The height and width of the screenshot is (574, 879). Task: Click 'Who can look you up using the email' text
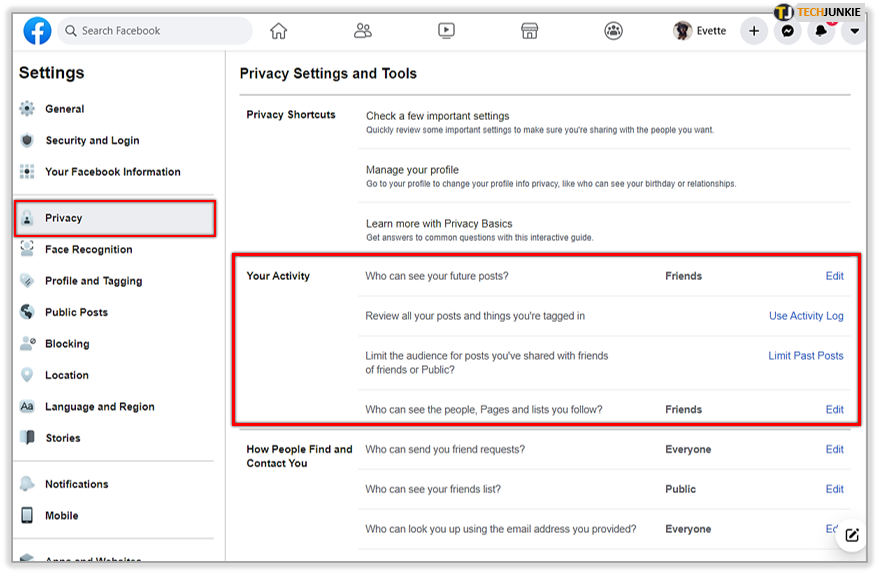pyautogui.click(x=501, y=529)
